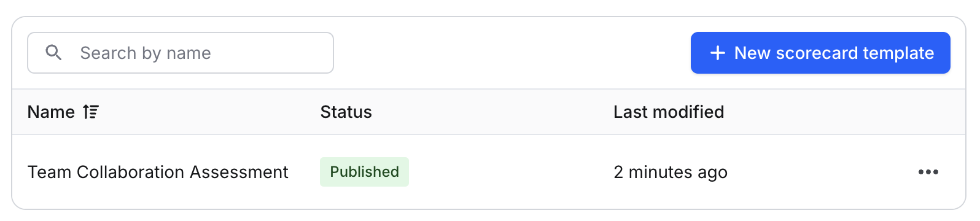Click the magnifying glass search icon
The image size is (980, 221).
click(54, 53)
